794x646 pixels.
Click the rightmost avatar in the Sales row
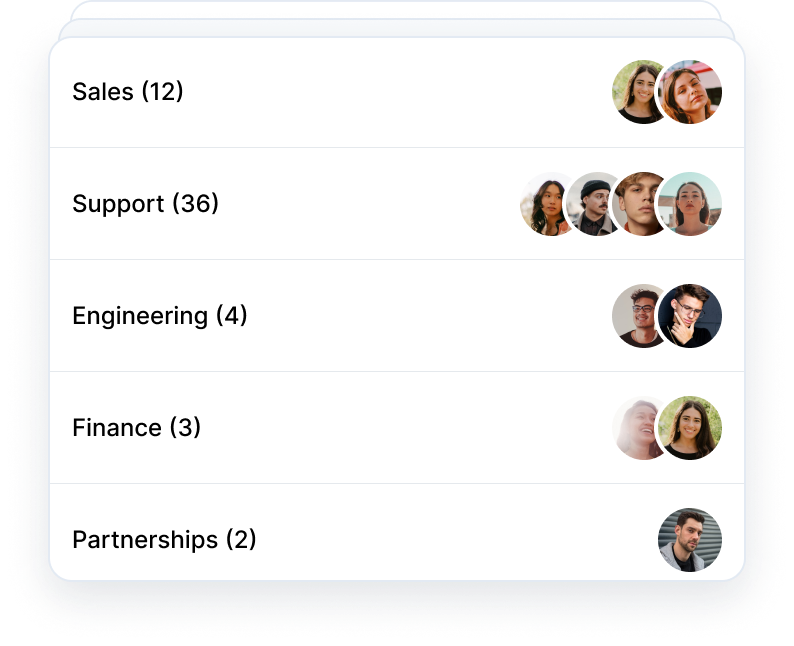pyautogui.click(x=690, y=92)
